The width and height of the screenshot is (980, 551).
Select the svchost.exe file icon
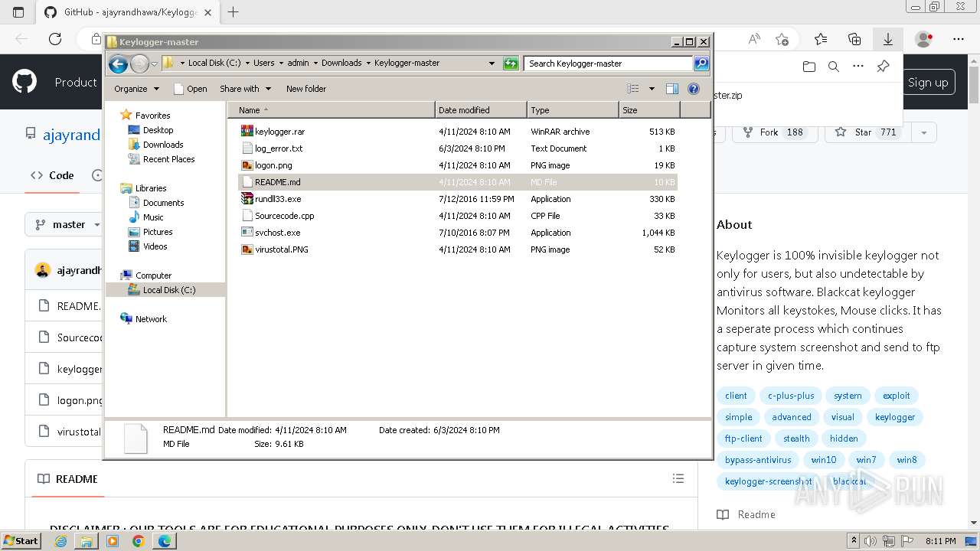(x=247, y=233)
